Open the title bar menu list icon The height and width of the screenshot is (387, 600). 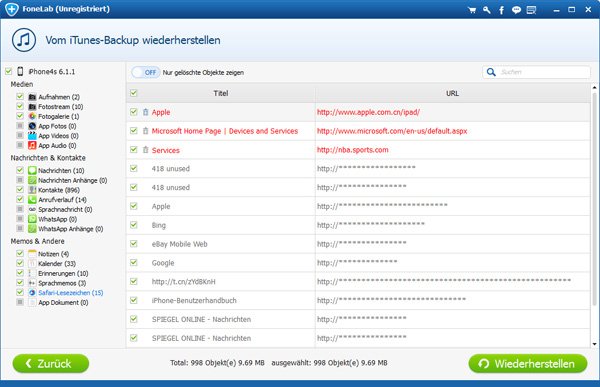coord(531,10)
